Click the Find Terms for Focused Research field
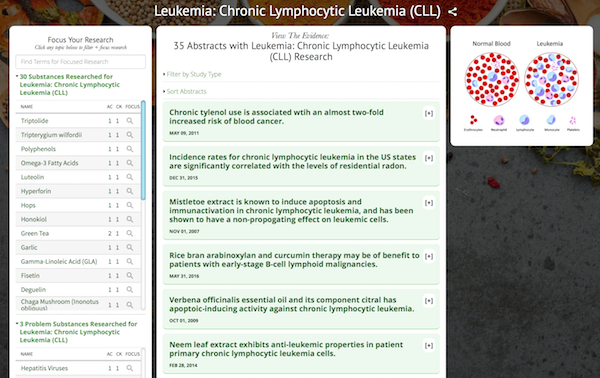 [80, 62]
